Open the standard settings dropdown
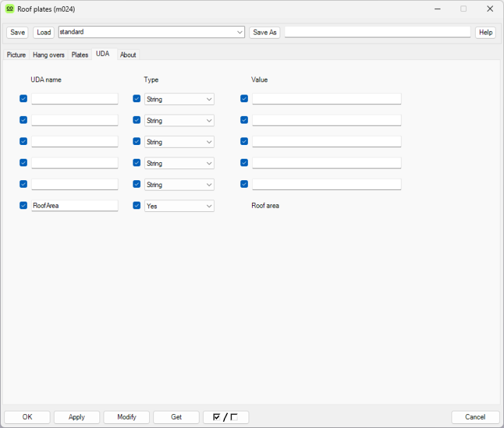504x428 pixels. point(240,32)
